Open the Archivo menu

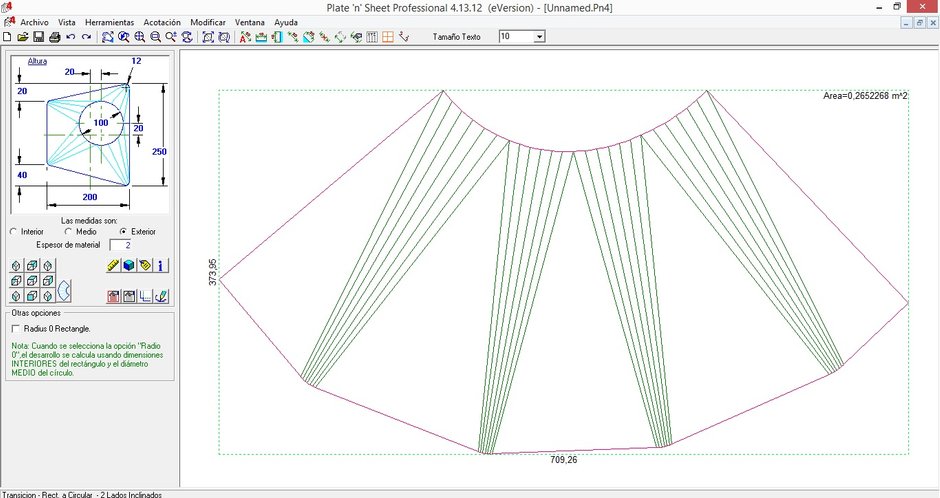pos(34,22)
